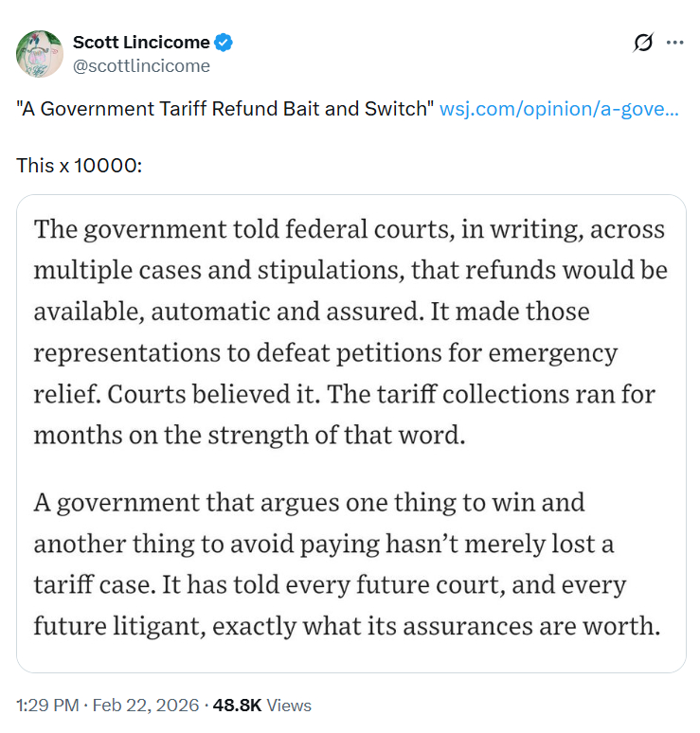Open the 1:29 PM timestamp link

pos(45,706)
